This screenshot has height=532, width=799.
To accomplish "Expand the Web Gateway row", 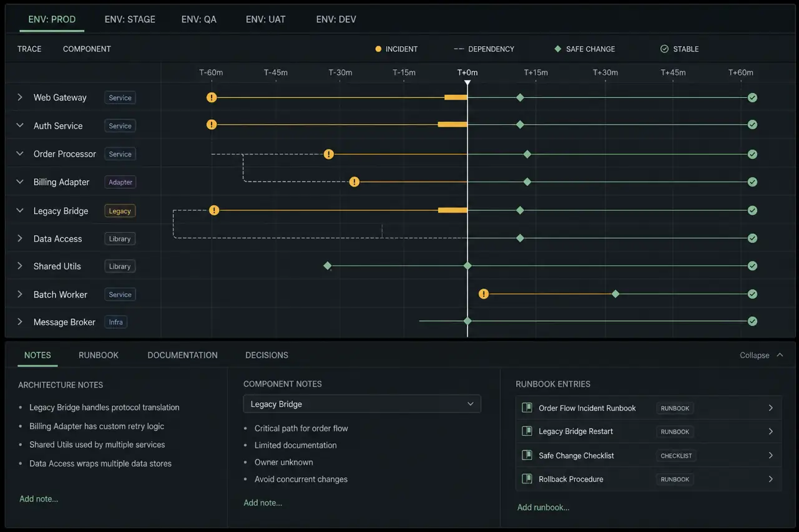I will pos(20,97).
